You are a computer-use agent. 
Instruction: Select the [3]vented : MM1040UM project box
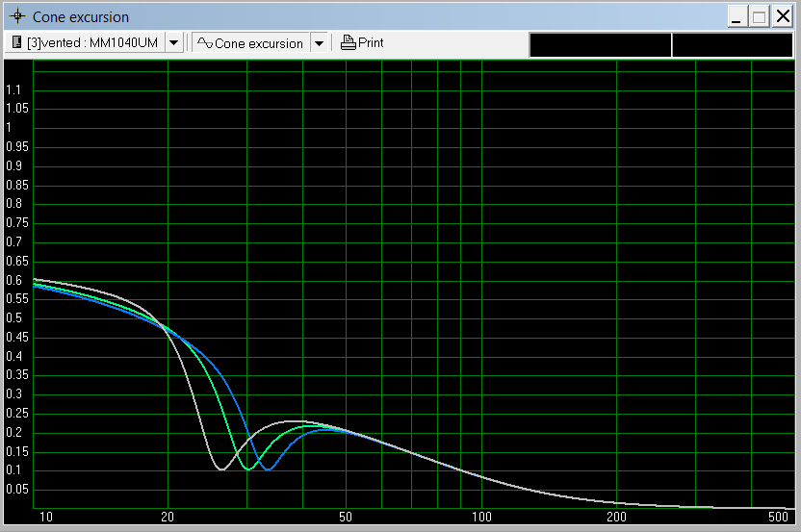85,43
